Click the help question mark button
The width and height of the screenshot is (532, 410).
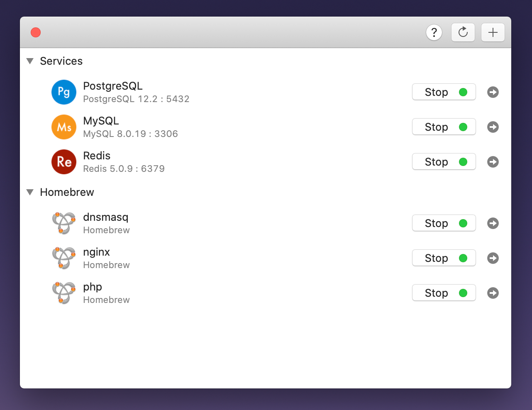[x=434, y=32]
